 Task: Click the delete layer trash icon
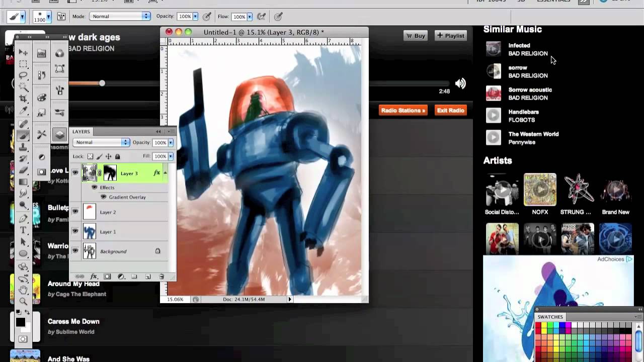click(x=162, y=277)
